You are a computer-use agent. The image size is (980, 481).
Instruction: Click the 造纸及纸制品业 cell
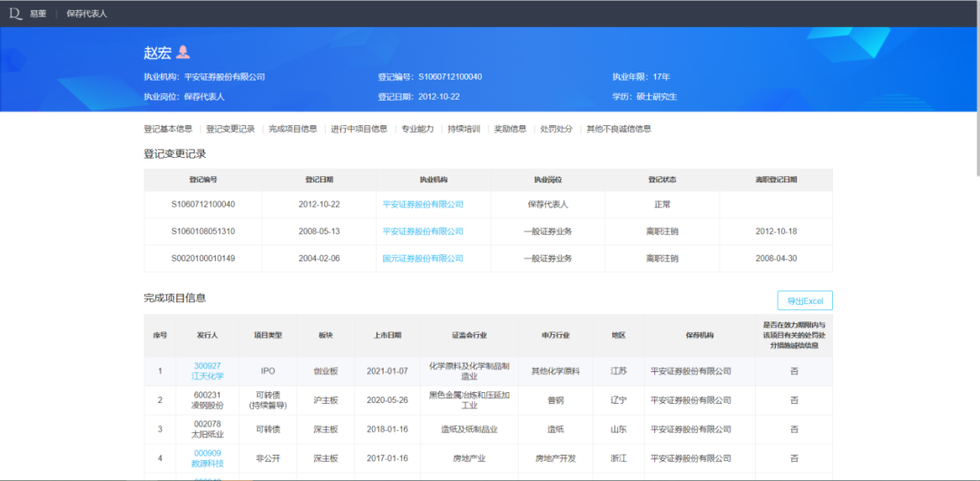[469, 429]
